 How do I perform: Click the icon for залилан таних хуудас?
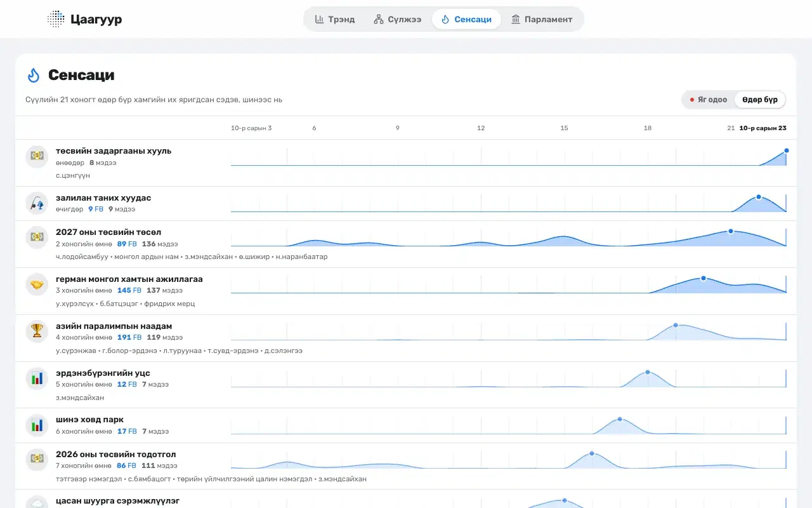click(37, 203)
